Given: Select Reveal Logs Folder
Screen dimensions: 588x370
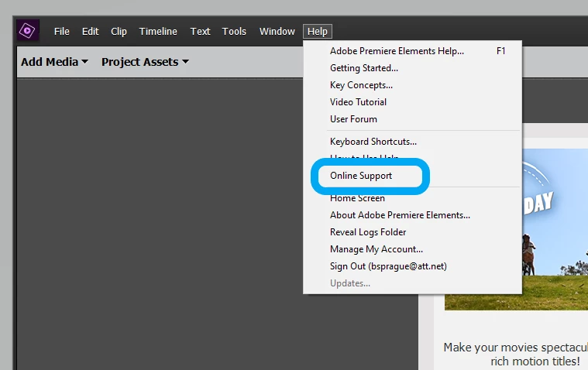Looking at the screenshot, I should tap(412, 232).
